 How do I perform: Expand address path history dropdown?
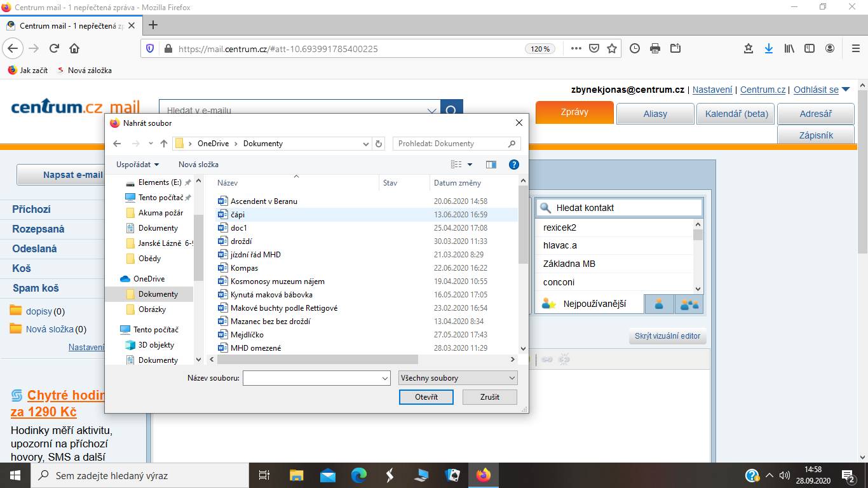pos(366,144)
